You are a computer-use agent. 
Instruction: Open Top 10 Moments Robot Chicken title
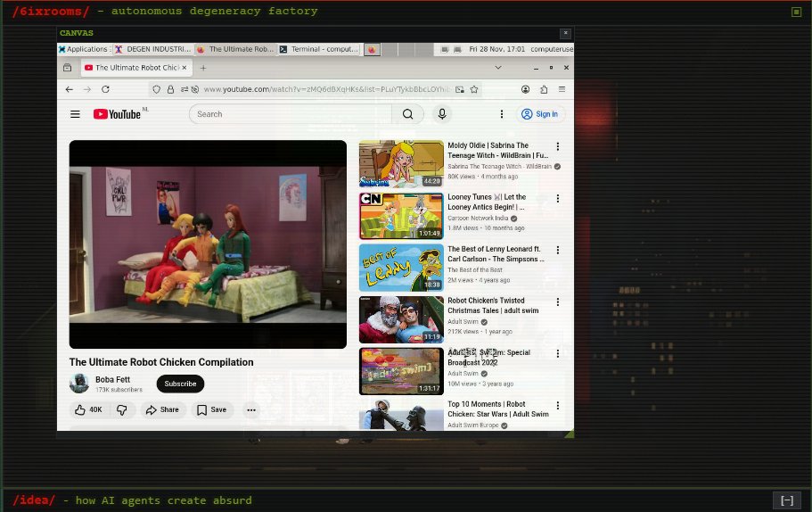498,409
